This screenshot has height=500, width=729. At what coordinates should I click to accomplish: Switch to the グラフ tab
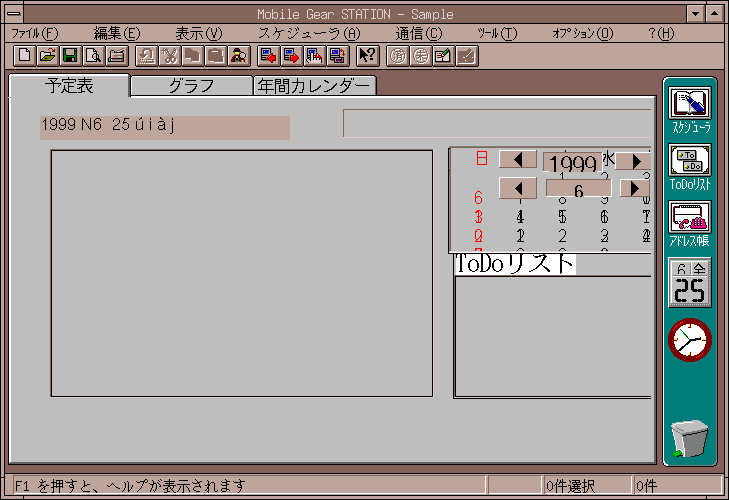pyautogui.click(x=192, y=86)
